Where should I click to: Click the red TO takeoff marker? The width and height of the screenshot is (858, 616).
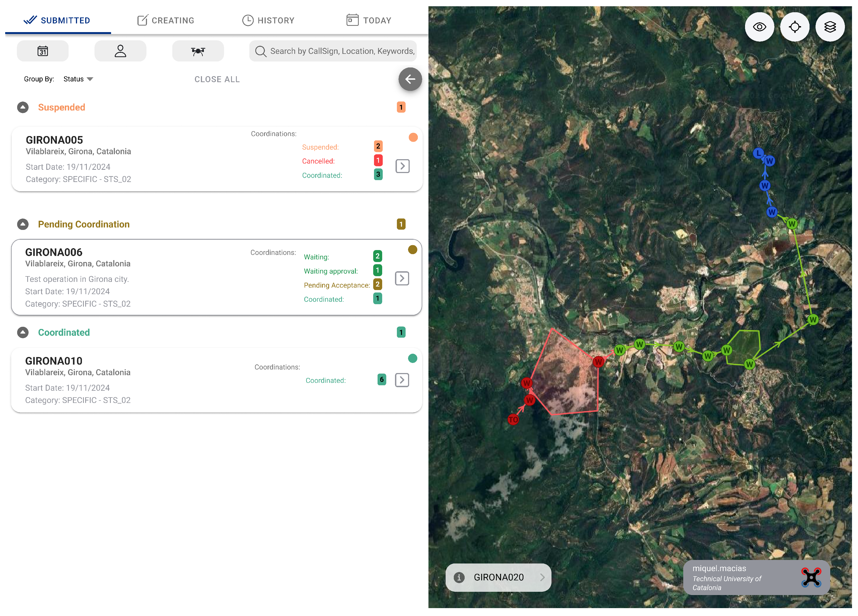[x=513, y=419]
